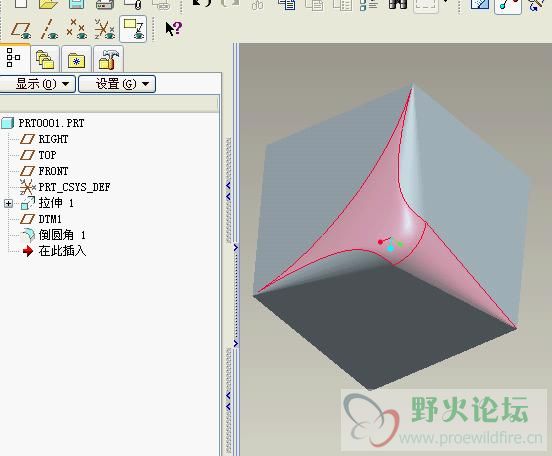Open the Model Tree tab
The height and width of the screenshot is (456, 552).
pyautogui.click(x=14, y=58)
